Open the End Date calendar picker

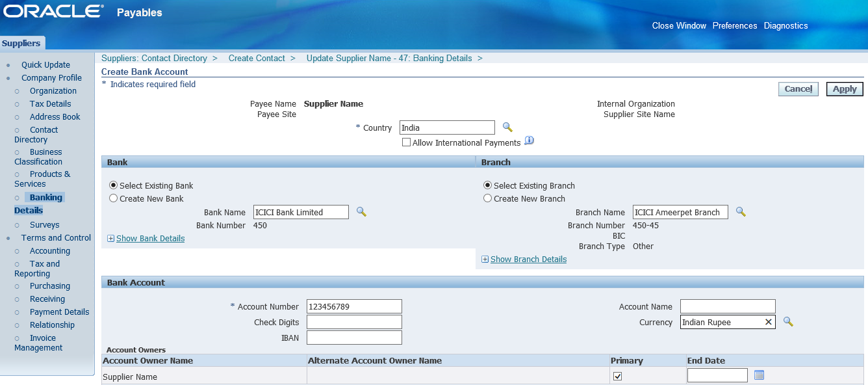pyautogui.click(x=759, y=375)
